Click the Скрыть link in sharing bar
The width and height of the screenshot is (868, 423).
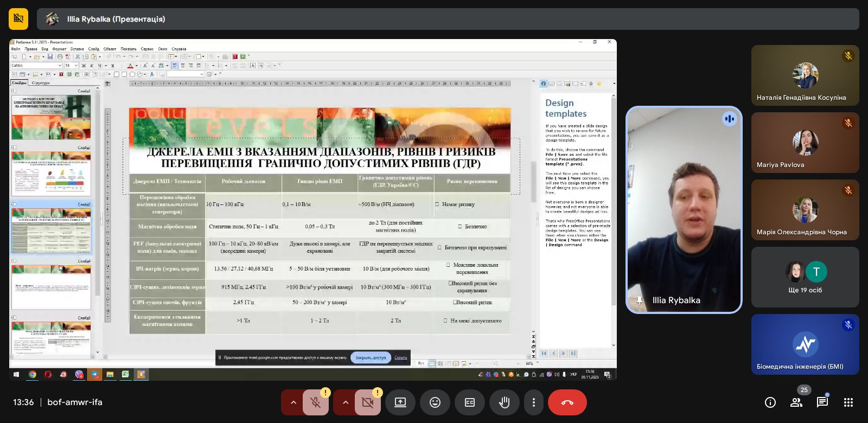click(400, 357)
